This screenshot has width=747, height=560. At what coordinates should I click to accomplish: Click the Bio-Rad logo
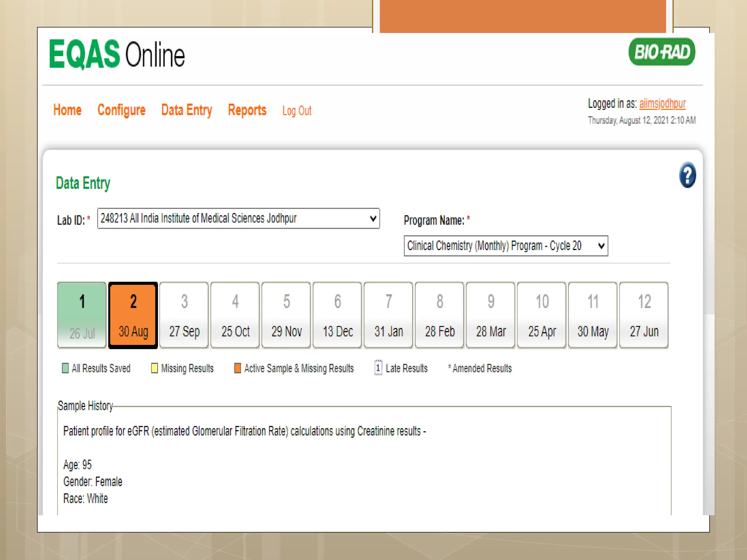pos(662,52)
